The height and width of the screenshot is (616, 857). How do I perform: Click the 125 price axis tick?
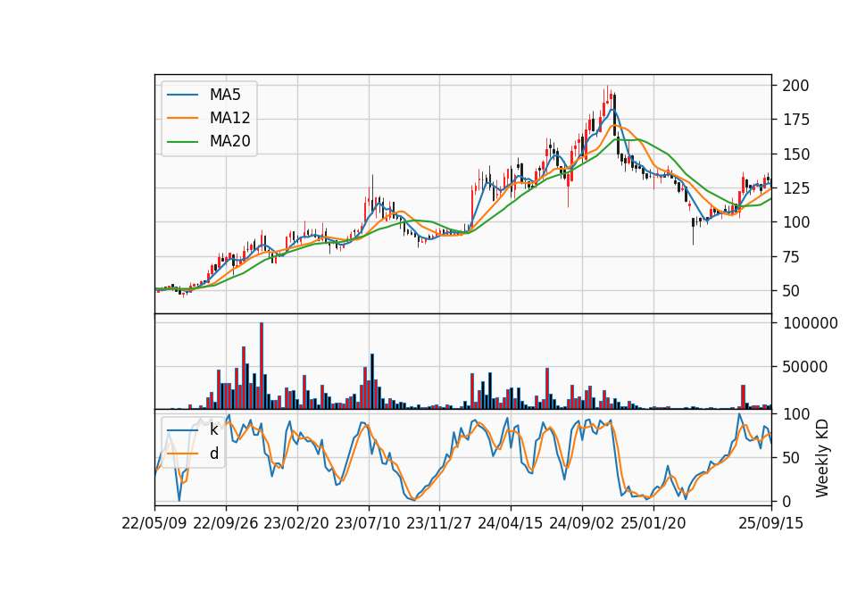tap(795, 188)
